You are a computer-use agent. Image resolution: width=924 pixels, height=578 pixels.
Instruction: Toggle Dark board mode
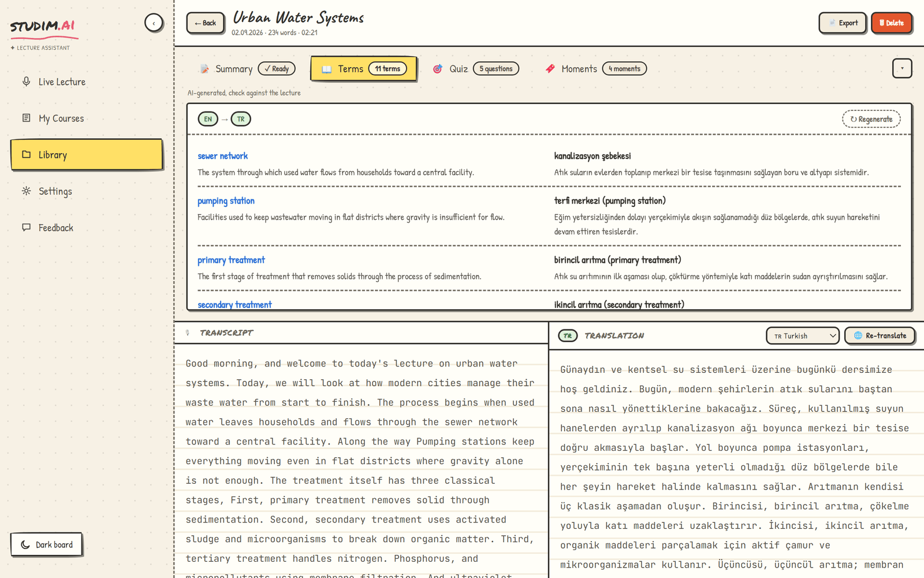(46, 544)
